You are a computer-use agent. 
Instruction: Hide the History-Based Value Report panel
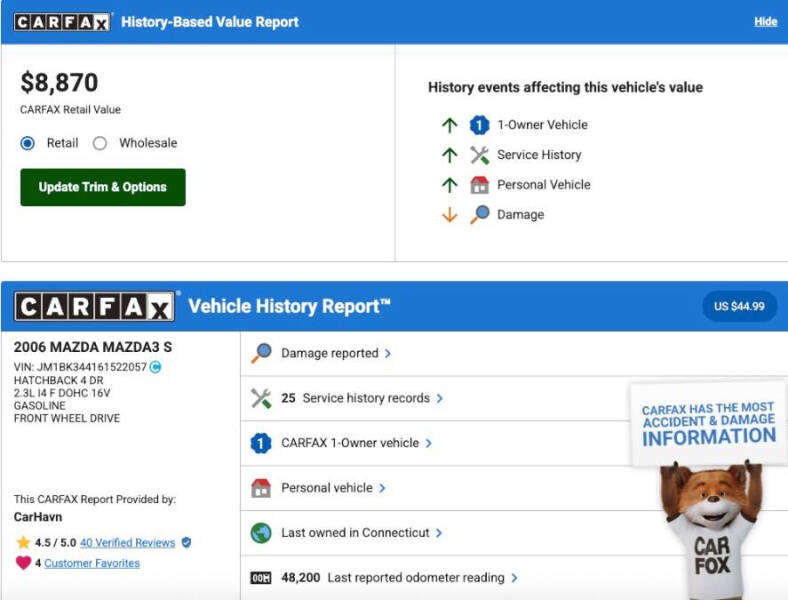pos(765,22)
